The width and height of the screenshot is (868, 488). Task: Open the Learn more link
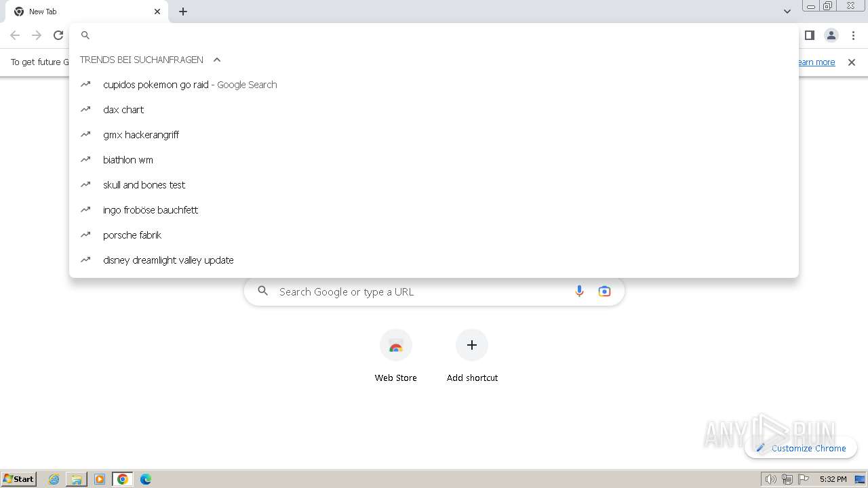[x=816, y=62]
